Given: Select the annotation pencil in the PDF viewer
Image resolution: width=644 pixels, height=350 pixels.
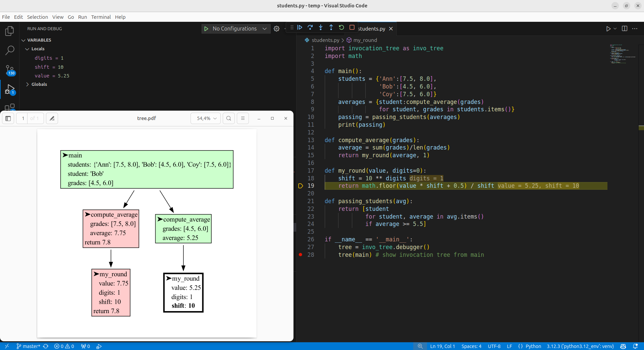Looking at the screenshot, I should (x=52, y=118).
